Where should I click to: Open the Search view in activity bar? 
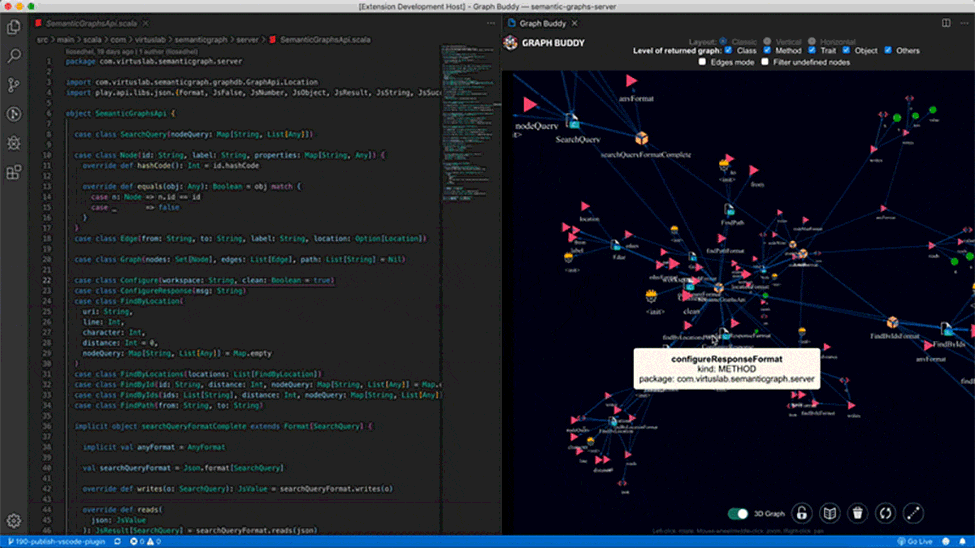coord(14,56)
